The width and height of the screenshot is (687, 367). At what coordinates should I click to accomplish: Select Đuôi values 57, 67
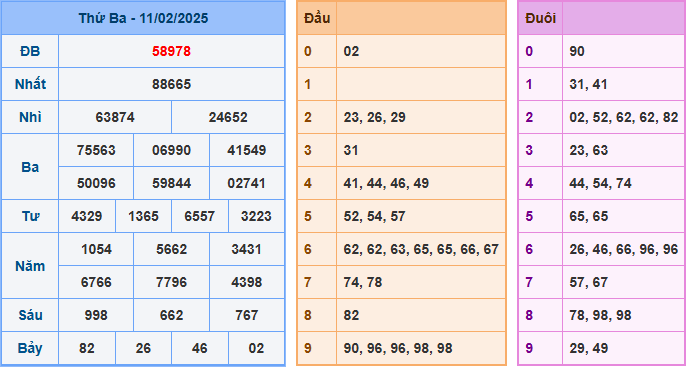tap(588, 282)
